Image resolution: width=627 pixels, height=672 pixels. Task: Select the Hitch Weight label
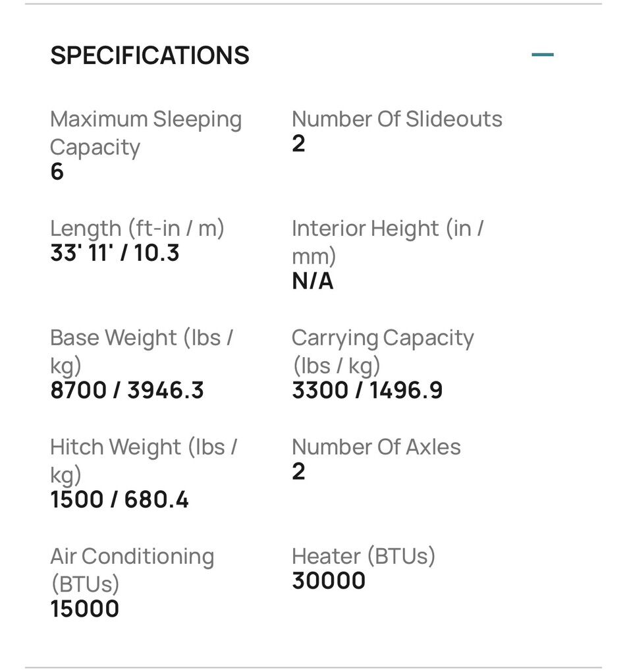(x=143, y=461)
